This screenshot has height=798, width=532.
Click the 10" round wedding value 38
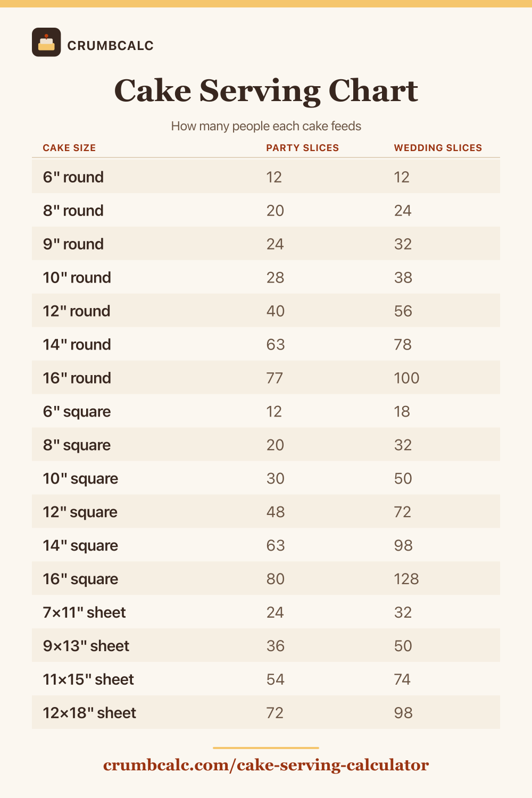(x=403, y=278)
